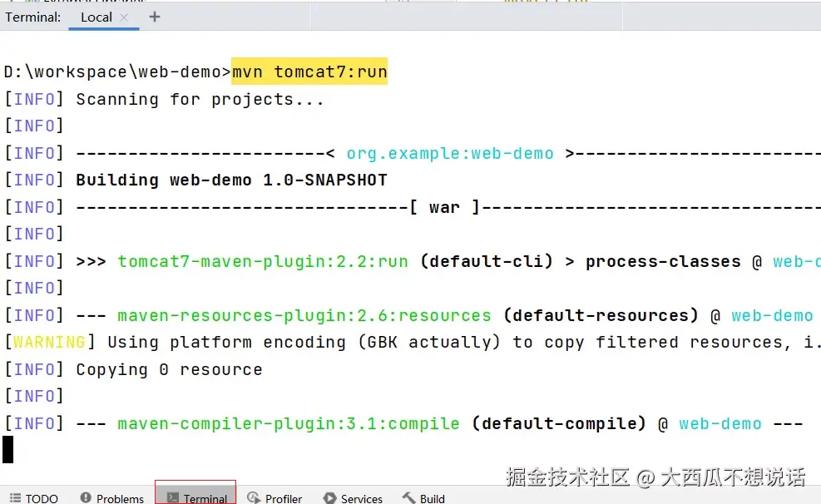Viewport: 821px width, 504px height.
Task: Click the highlighted mvn tomcat7:run command
Action: click(309, 72)
